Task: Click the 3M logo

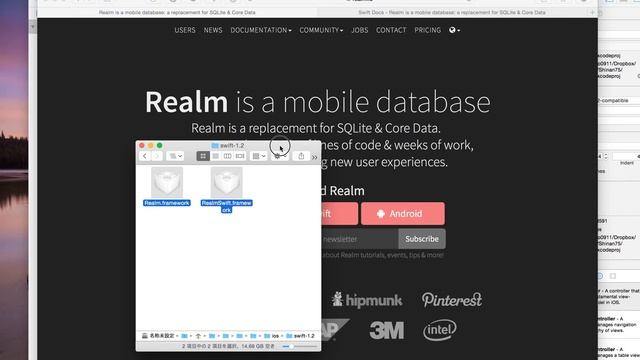Action: point(387,330)
